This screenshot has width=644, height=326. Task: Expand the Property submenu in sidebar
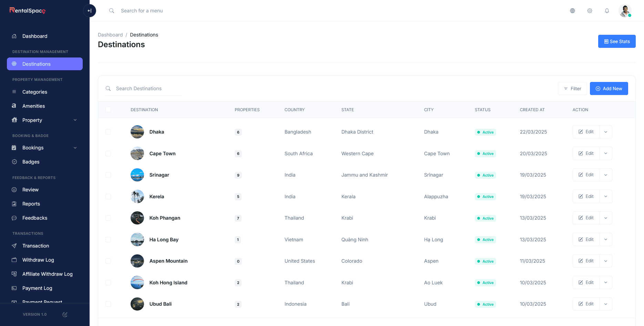(x=75, y=120)
